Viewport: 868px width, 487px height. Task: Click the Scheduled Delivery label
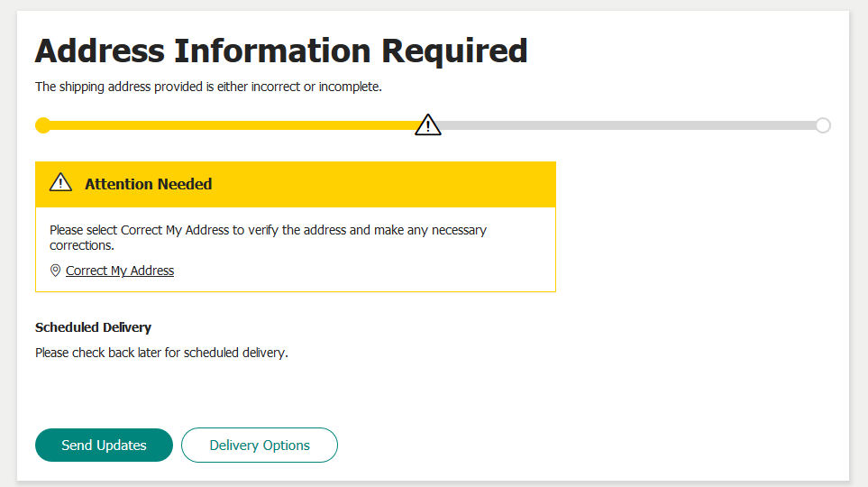pos(93,327)
